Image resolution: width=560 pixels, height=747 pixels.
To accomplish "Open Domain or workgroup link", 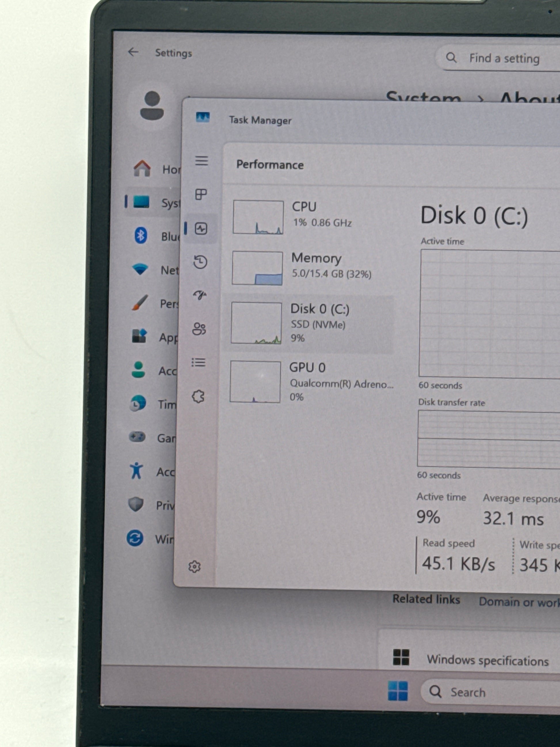I will [518, 602].
